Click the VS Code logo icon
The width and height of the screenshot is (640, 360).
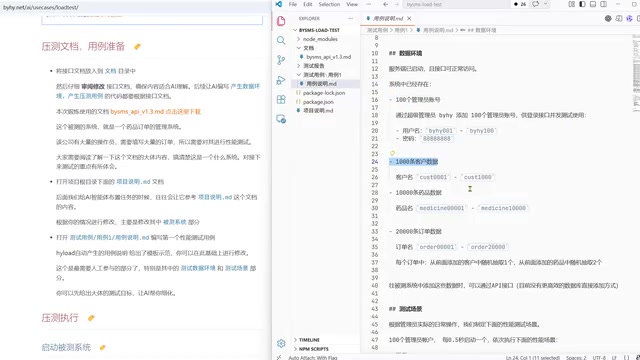(278, 4)
